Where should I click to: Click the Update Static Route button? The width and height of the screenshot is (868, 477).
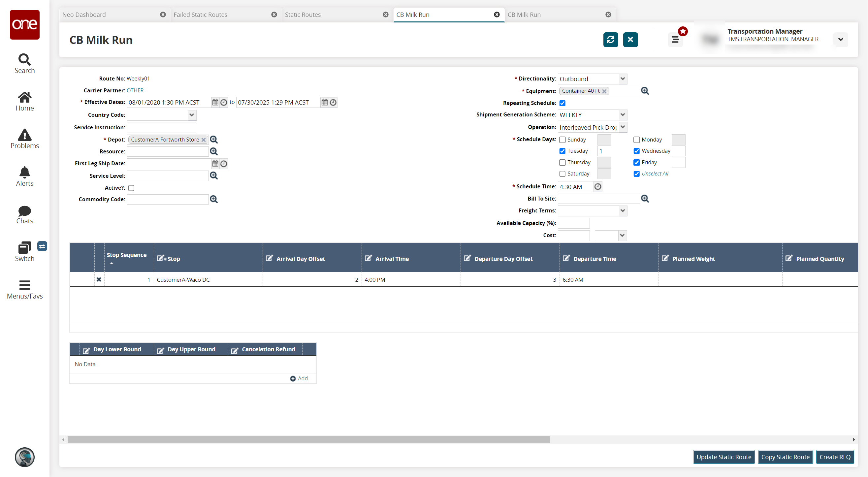click(x=723, y=457)
